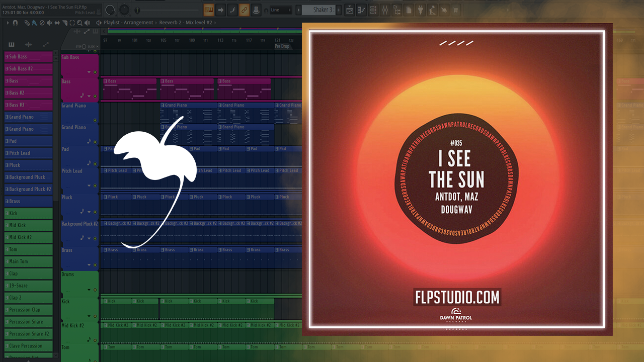Open the Piano Roll view button
This screenshot has height=362, width=644.
362,10
